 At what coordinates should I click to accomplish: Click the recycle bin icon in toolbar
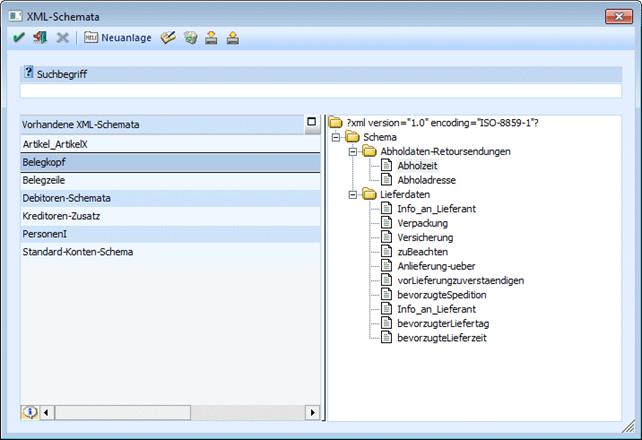[190, 38]
